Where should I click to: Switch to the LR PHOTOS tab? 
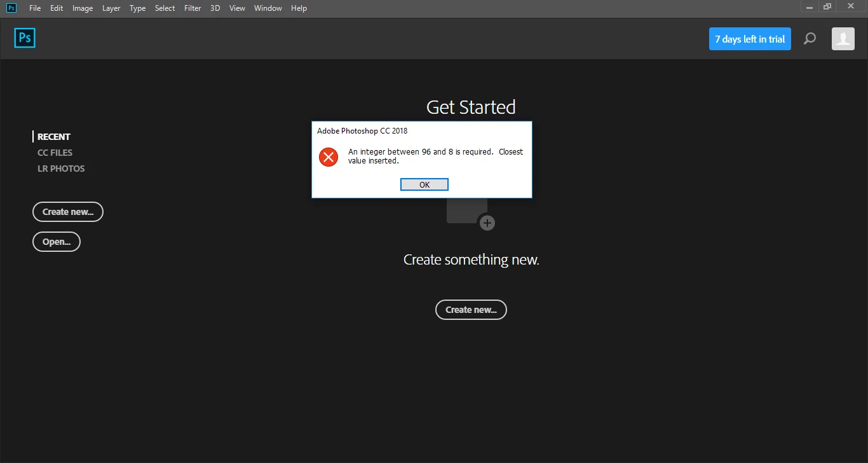61,169
